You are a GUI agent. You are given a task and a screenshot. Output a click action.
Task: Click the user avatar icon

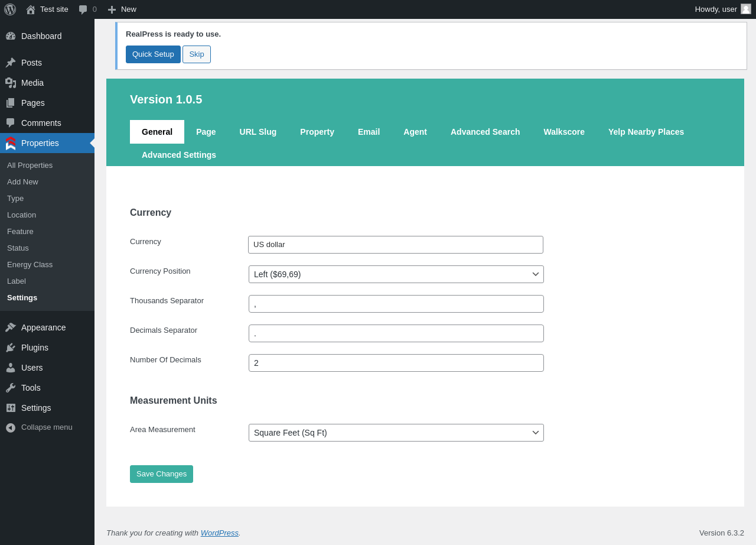pyautogui.click(x=746, y=9)
